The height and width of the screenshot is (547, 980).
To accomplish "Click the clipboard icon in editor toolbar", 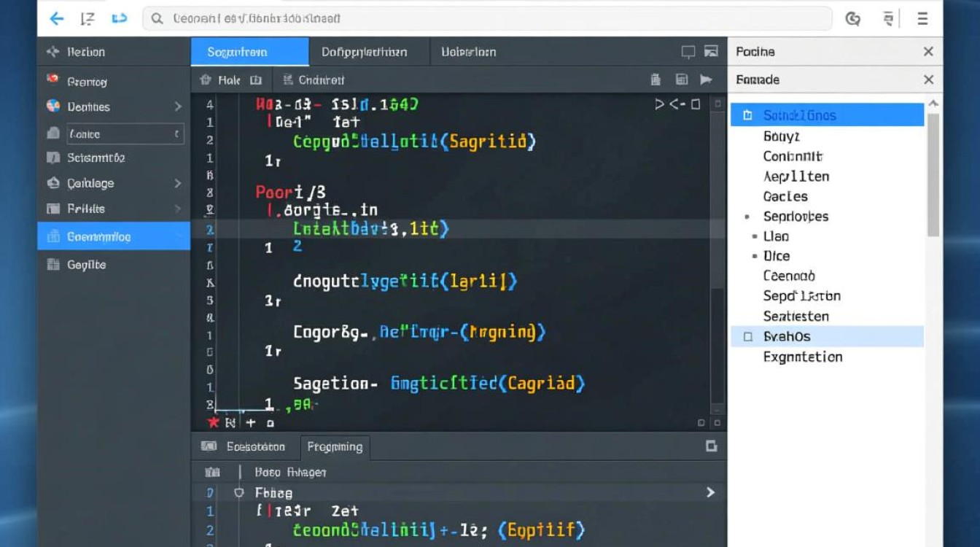I will click(656, 79).
